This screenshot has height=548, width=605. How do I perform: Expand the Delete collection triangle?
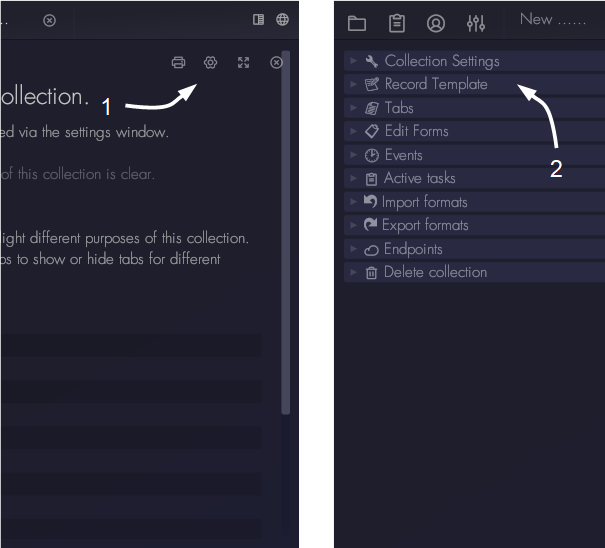coord(353,272)
